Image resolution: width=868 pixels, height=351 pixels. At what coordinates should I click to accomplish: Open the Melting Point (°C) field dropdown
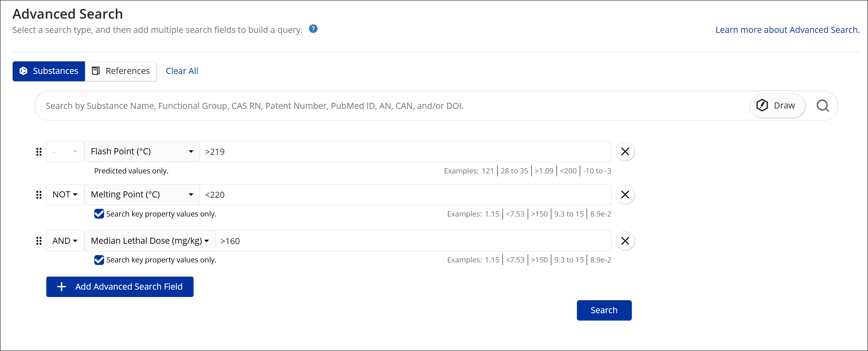(142, 195)
